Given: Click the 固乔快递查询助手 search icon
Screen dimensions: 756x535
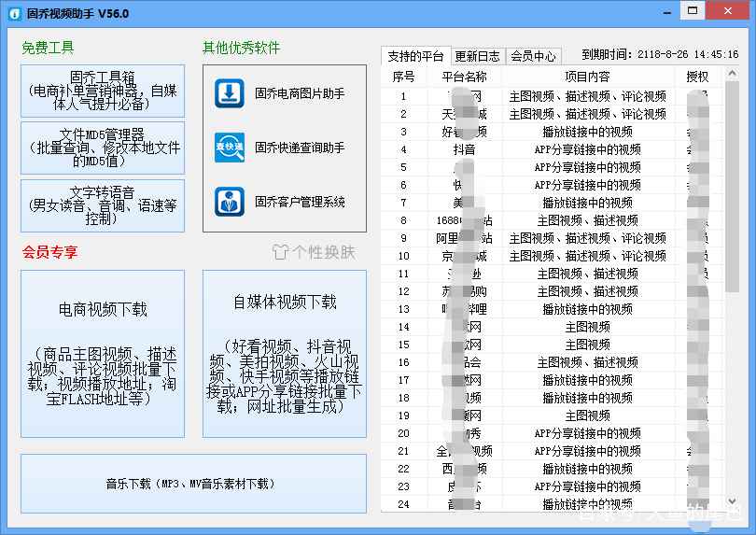Looking at the screenshot, I should coord(230,148).
